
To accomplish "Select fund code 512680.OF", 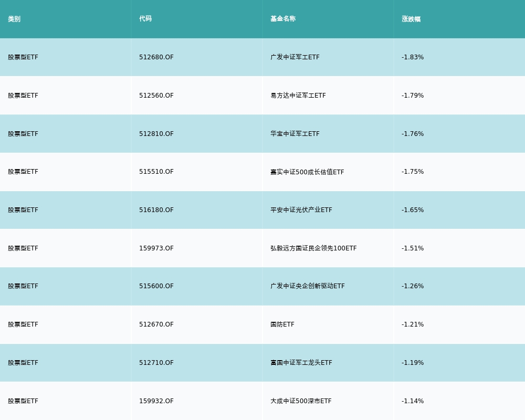I will [156, 57].
